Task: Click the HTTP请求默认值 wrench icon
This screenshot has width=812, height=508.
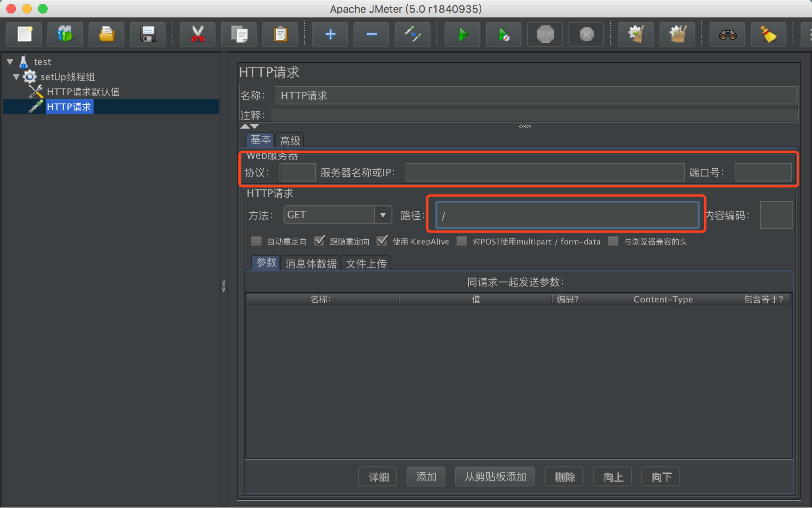Action: tap(36, 92)
